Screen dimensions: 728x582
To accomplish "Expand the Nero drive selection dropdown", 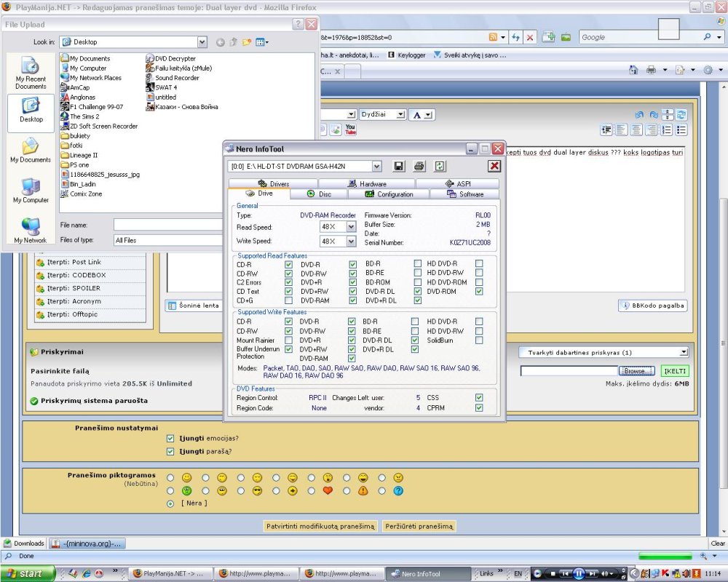I will tap(376, 166).
